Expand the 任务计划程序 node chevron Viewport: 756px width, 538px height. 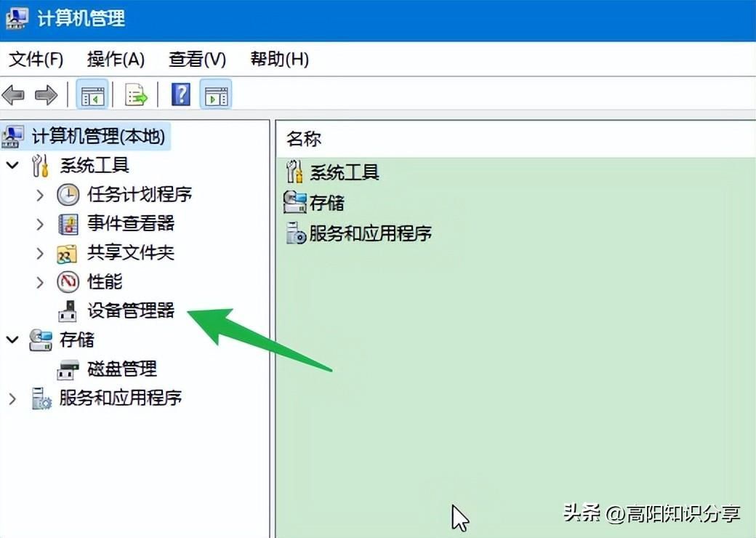[x=39, y=195]
